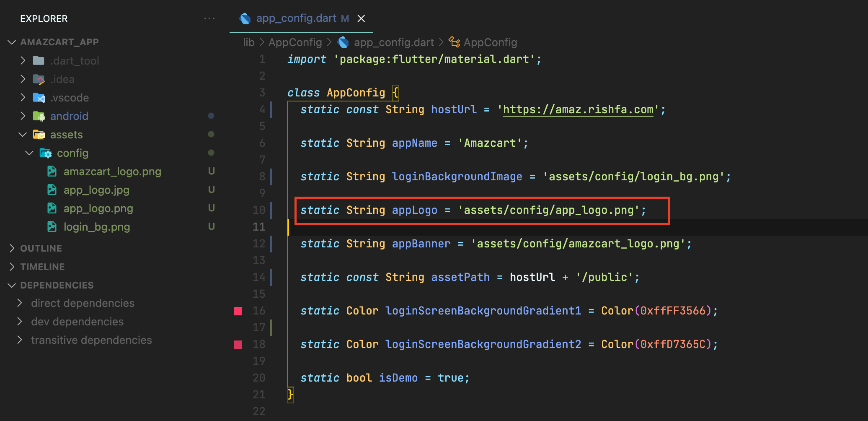Open the https://amaz.rishfa.com link in code
Screen dimensions: 868x421
point(578,109)
